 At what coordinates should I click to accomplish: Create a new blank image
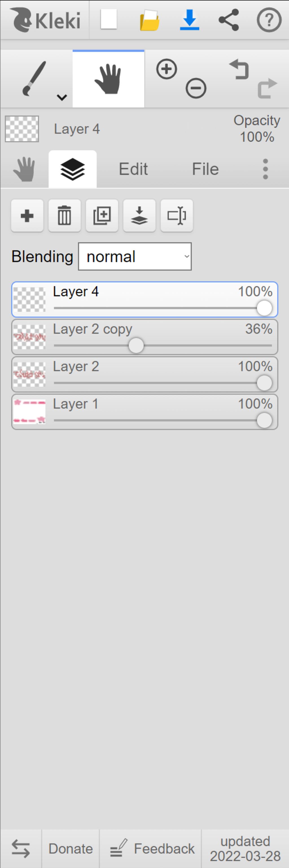coord(109,19)
